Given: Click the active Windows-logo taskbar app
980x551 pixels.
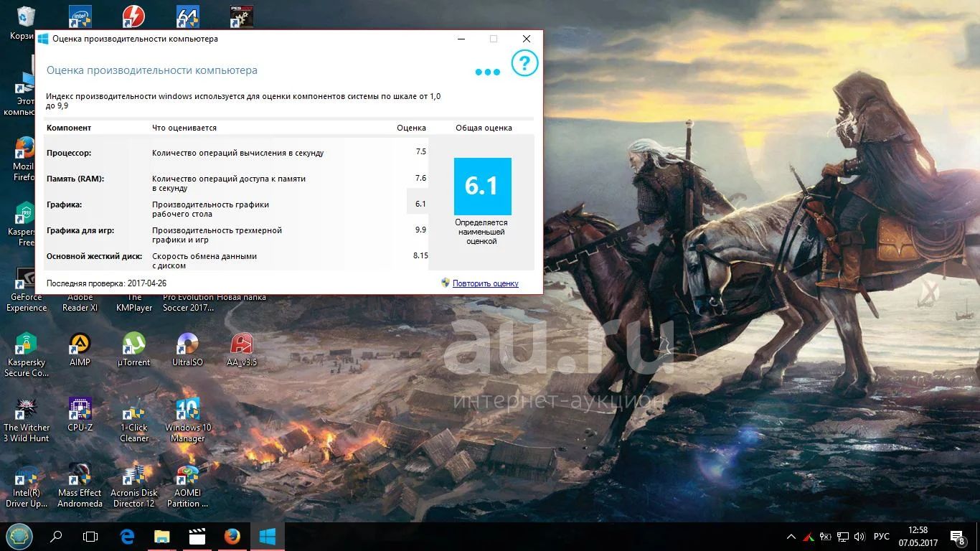Looking at the screenshot, I should (x=268, y=536).
